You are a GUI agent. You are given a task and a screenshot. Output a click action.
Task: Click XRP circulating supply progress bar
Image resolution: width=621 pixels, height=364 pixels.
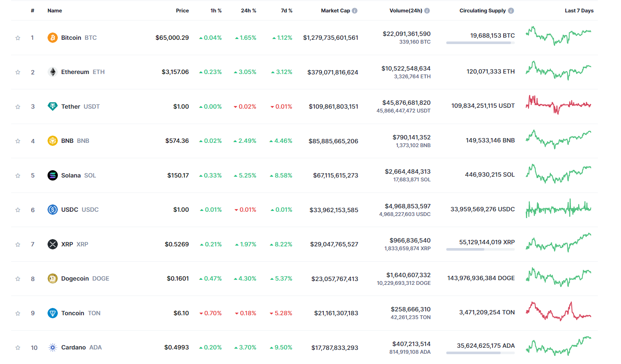(x=481, y=249)
